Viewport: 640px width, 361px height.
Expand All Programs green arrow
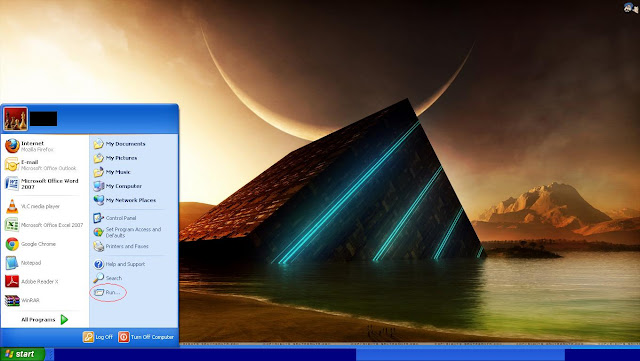tap(64, 319)
